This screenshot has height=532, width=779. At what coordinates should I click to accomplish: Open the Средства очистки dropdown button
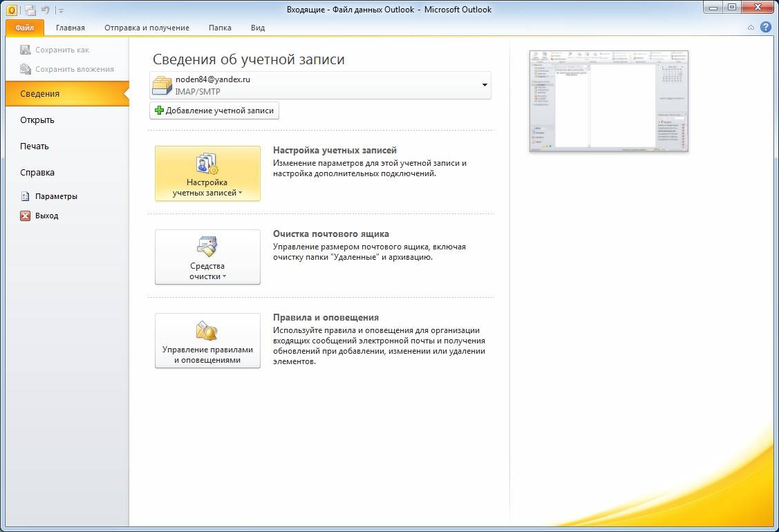pos(207,257)
